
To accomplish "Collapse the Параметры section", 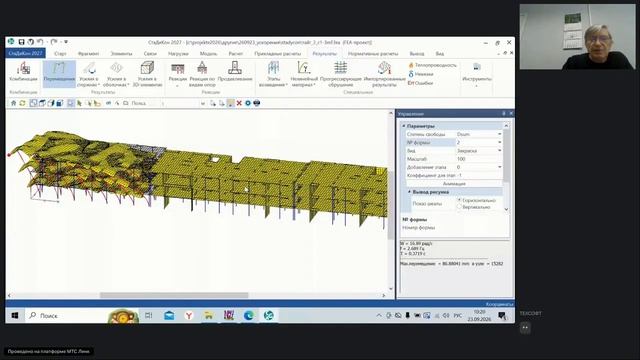I will tap(404, 126).
